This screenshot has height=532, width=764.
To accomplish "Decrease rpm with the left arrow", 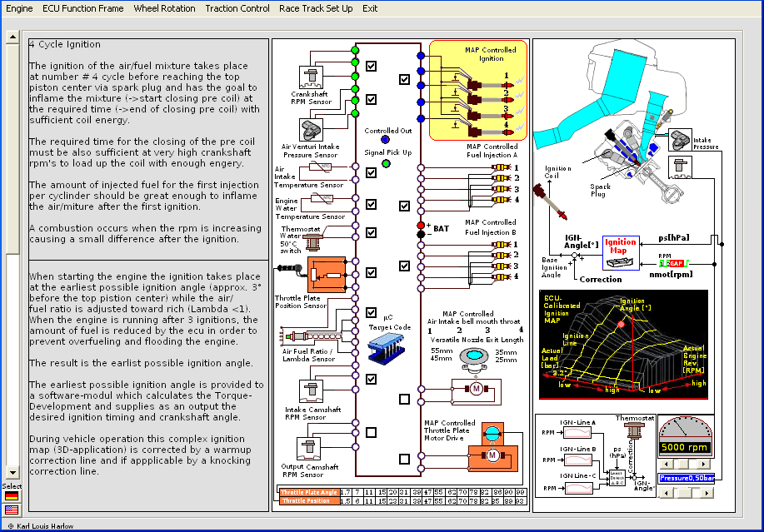I will tap(666, 464).
